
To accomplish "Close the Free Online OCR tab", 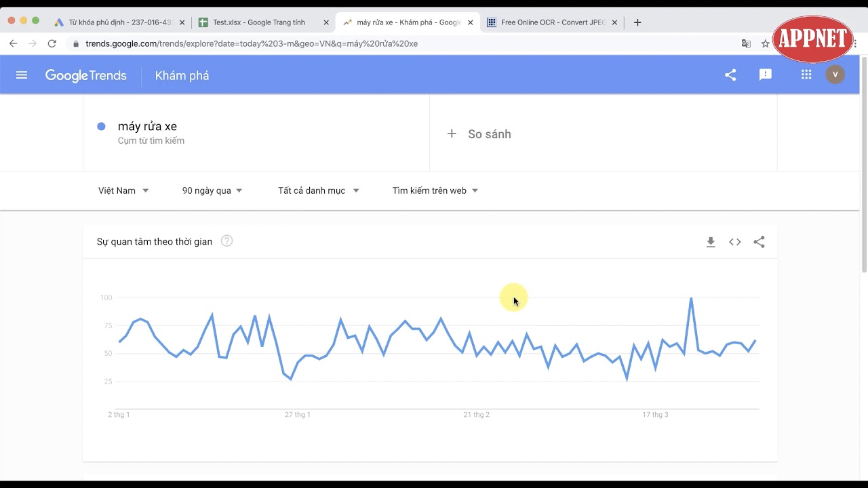I will pyautogui.click(x=614, y=22).
